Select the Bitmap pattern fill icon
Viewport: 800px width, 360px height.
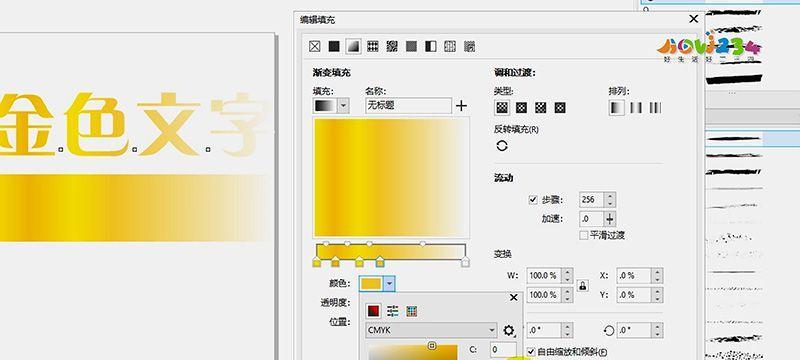(392, 47)
